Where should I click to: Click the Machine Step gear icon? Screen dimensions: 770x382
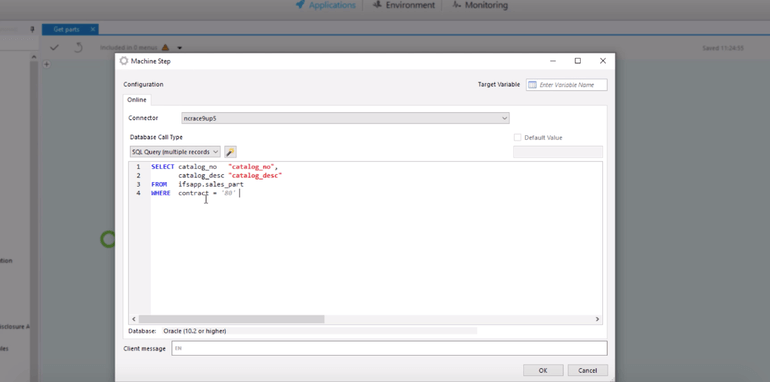pos(124,61)
